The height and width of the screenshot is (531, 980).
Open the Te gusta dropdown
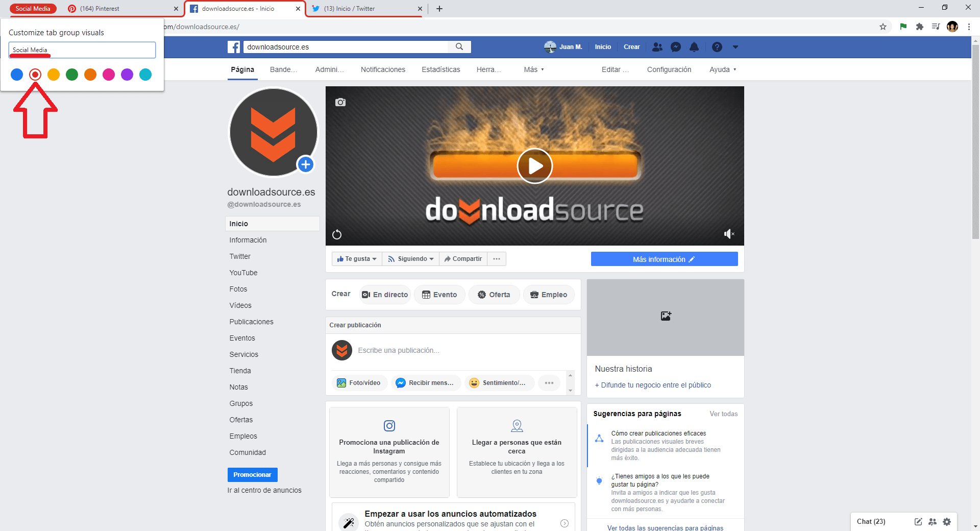[x=357, y=259]
